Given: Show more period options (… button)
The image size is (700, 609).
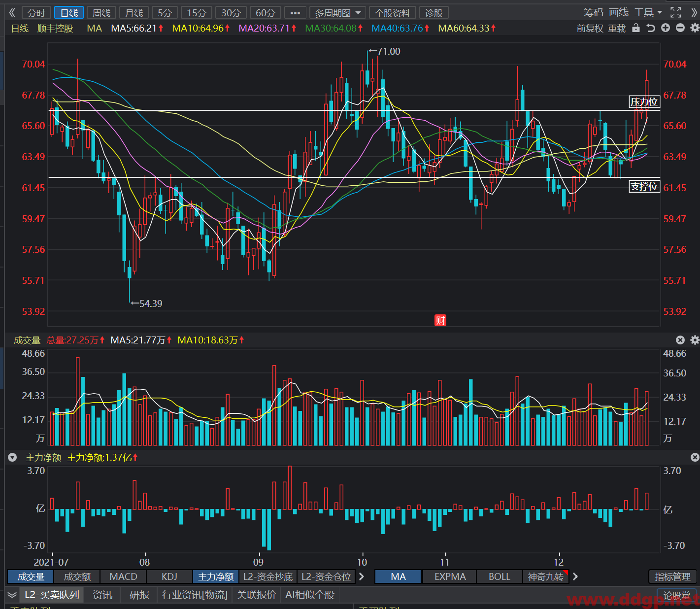Looking at the screenshot, I should click(x=295, y=13).
